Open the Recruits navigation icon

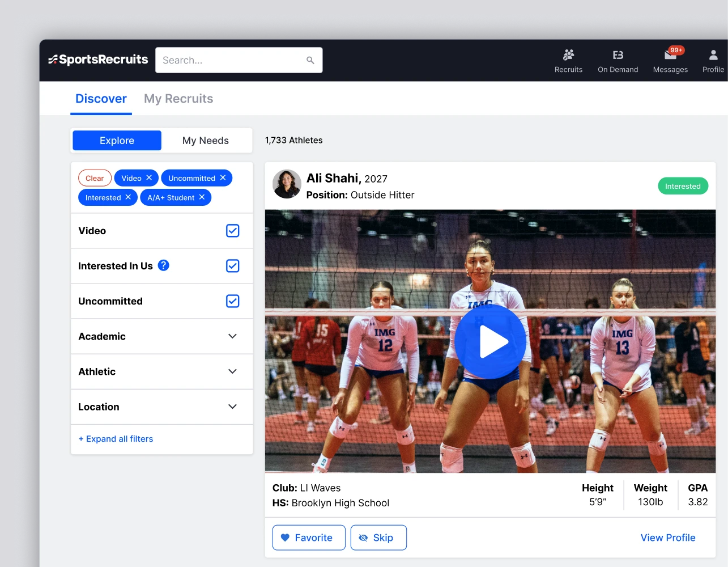point(568,55)
